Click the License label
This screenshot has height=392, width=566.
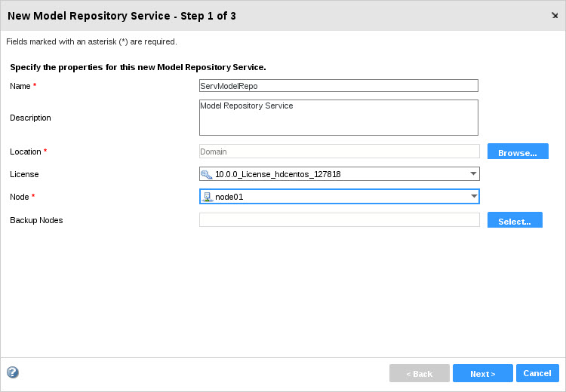[24, 174]
